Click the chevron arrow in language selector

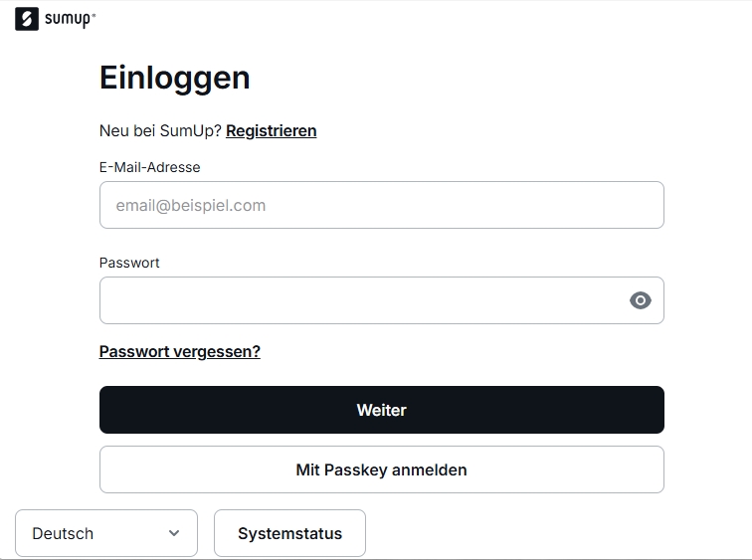click(x=174, y=533)
